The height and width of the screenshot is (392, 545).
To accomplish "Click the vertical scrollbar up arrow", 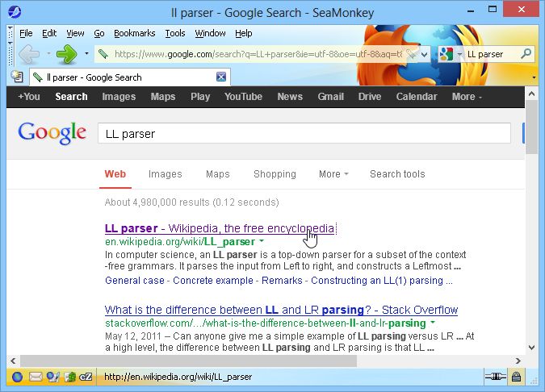I will click(531, 94).
